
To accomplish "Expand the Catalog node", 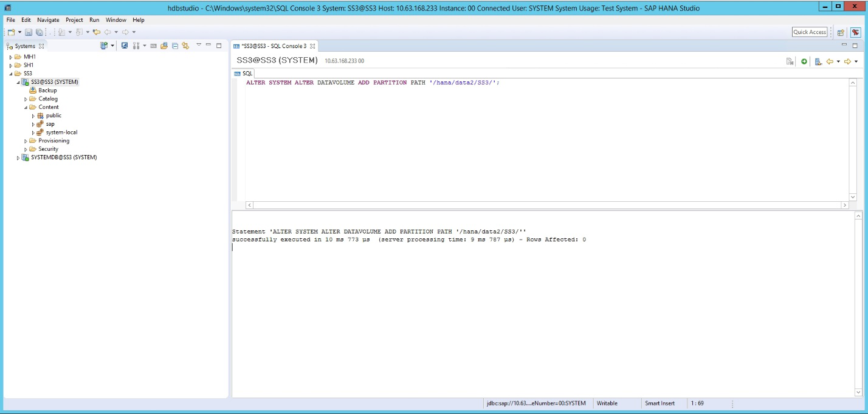I will 26,99.
